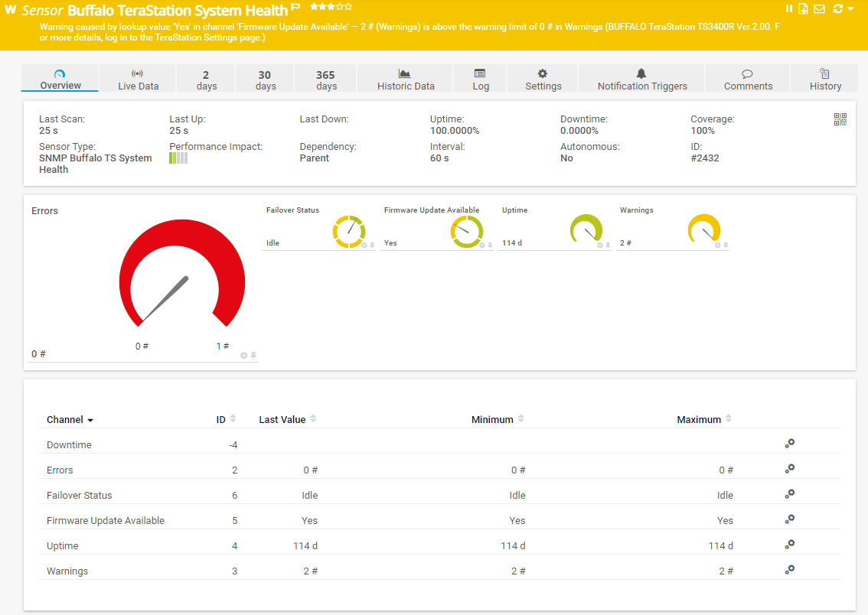Set priority with the fourth star
The image size is (868, 615).
[x=340, y=7]
